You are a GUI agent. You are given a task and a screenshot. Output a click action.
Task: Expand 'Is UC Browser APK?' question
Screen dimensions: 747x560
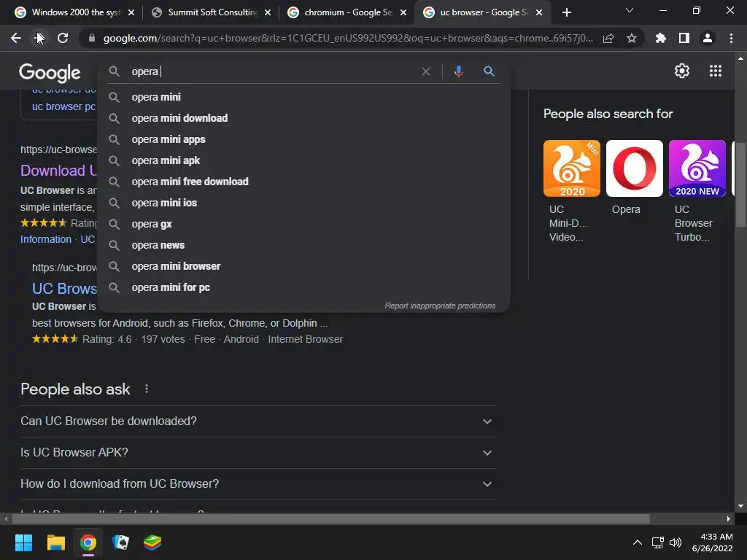click(258, 452)
